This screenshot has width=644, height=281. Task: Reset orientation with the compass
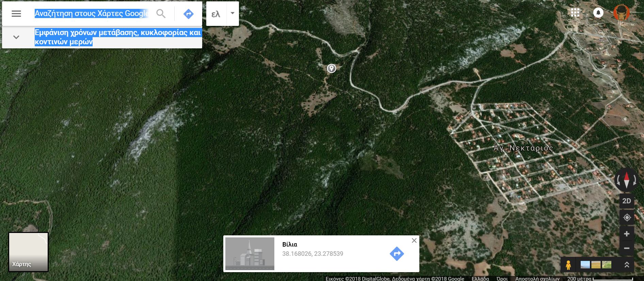626,180
